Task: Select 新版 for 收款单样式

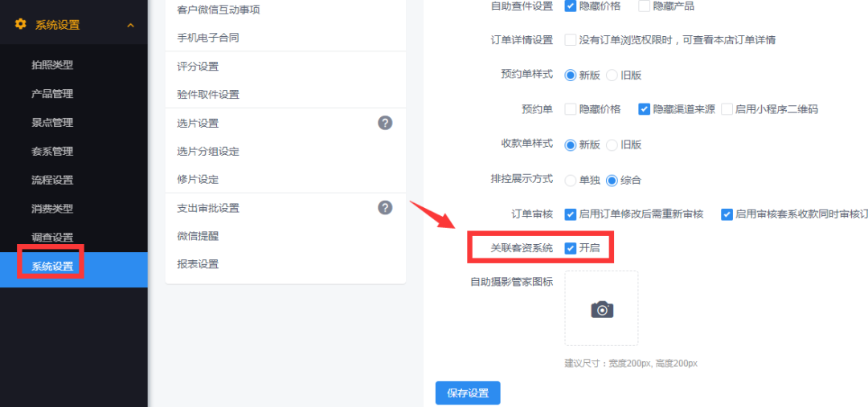Action: (x=570, y=144)
